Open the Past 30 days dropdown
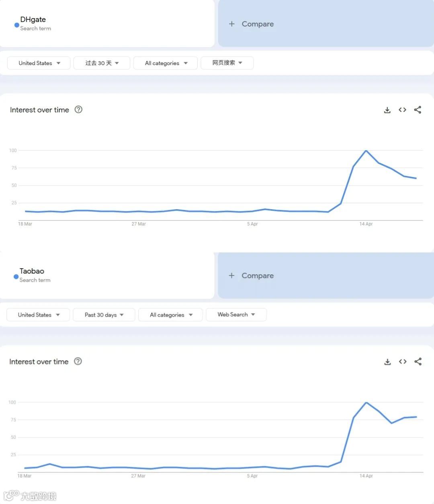The image size is (434, 504). pos(104,315)
